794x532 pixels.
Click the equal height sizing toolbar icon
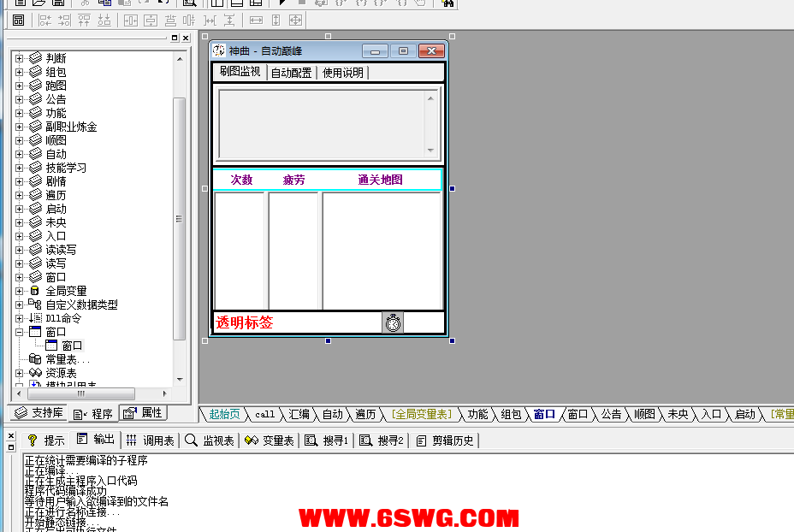click(276, 20)
